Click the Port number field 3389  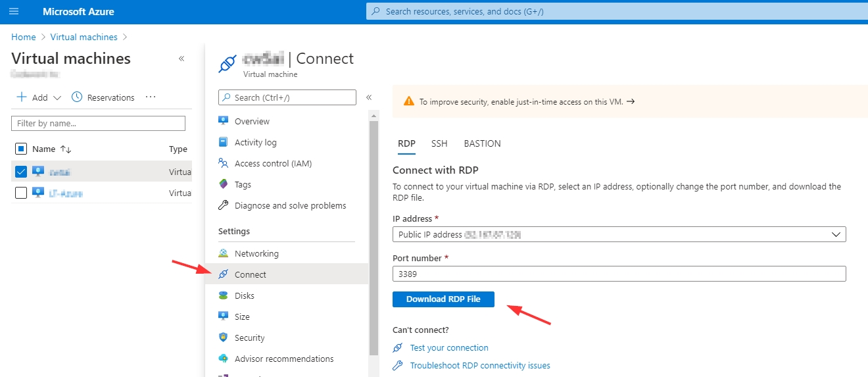click(619, 274)
